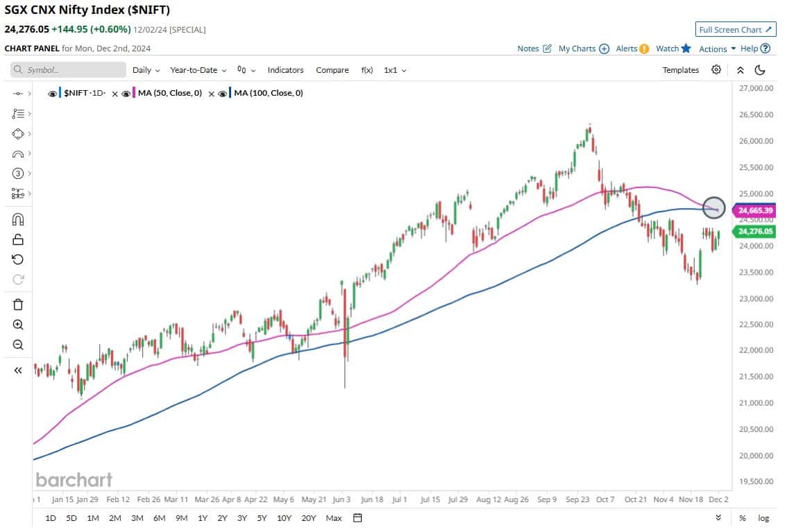
Task: Collapse the drawing tools sidebar
Action: tap(17, 370)
